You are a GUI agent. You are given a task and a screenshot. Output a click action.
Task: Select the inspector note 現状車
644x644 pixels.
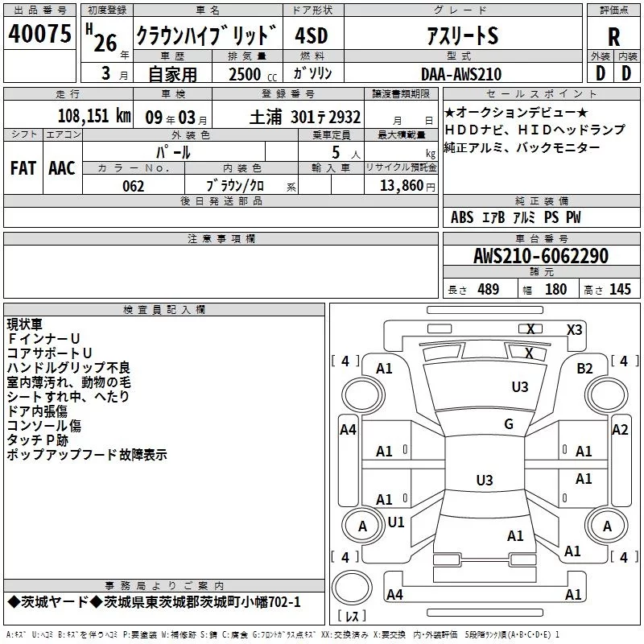(x=25, y=324)
